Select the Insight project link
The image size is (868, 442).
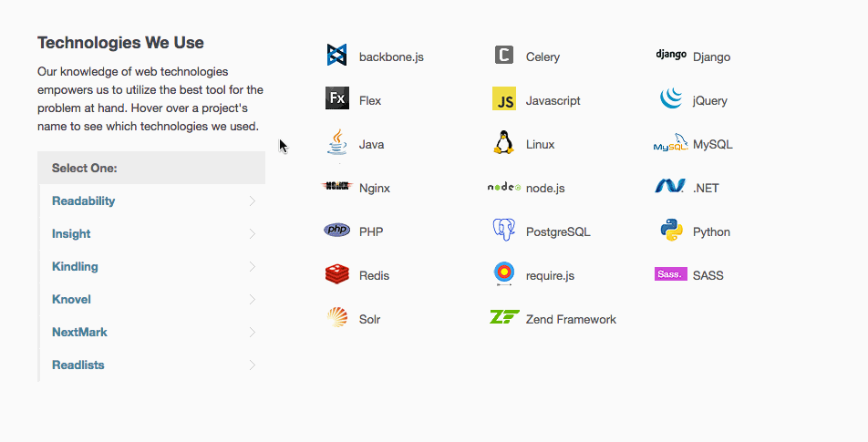[x=71, y=234]
